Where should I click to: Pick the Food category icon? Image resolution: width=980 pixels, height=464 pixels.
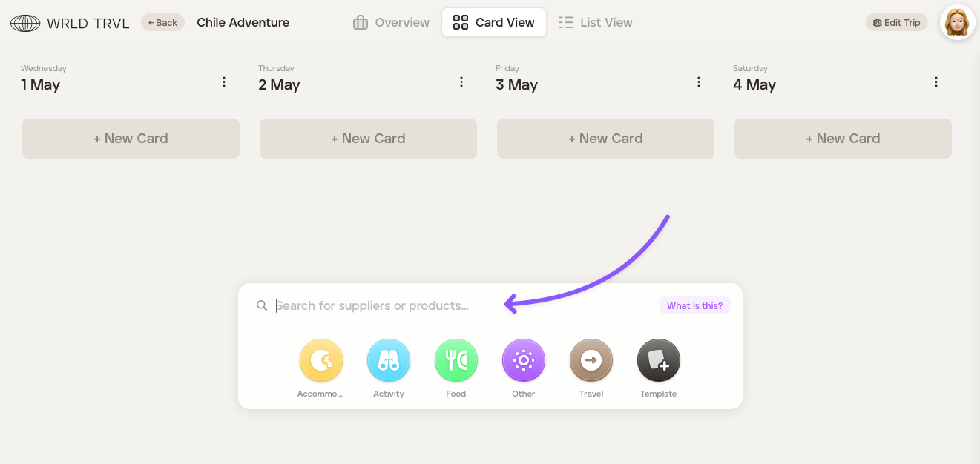point(456,361)
